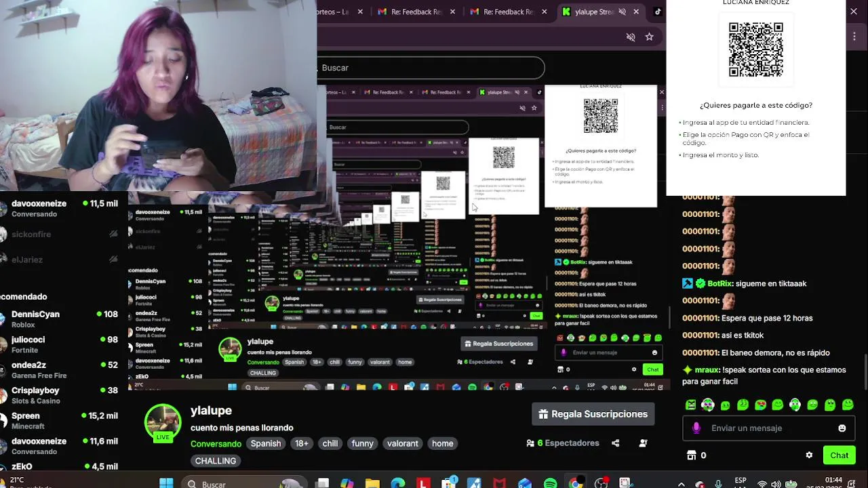Unmute the ylalupe tab speaker icon

[x=622, y=12]
